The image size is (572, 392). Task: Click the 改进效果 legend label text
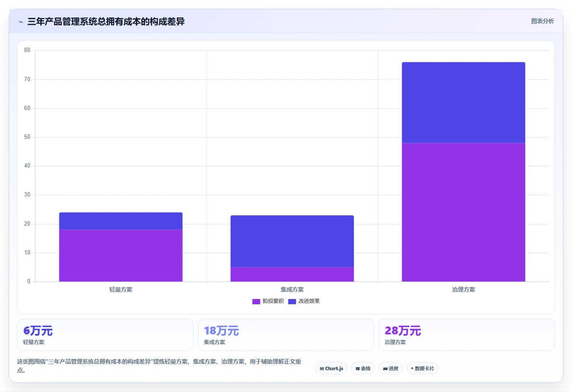(309, 301)
